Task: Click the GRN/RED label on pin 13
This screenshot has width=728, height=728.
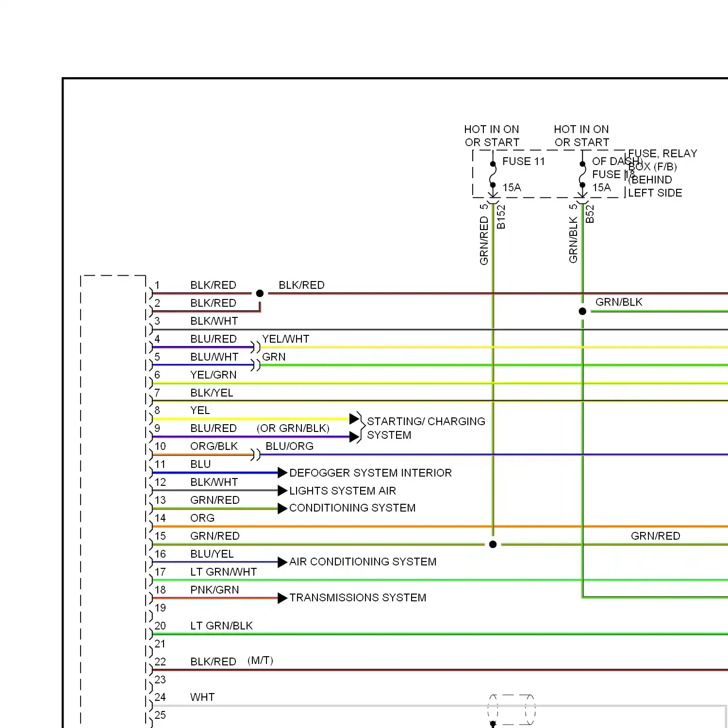Action: (215, 500)
